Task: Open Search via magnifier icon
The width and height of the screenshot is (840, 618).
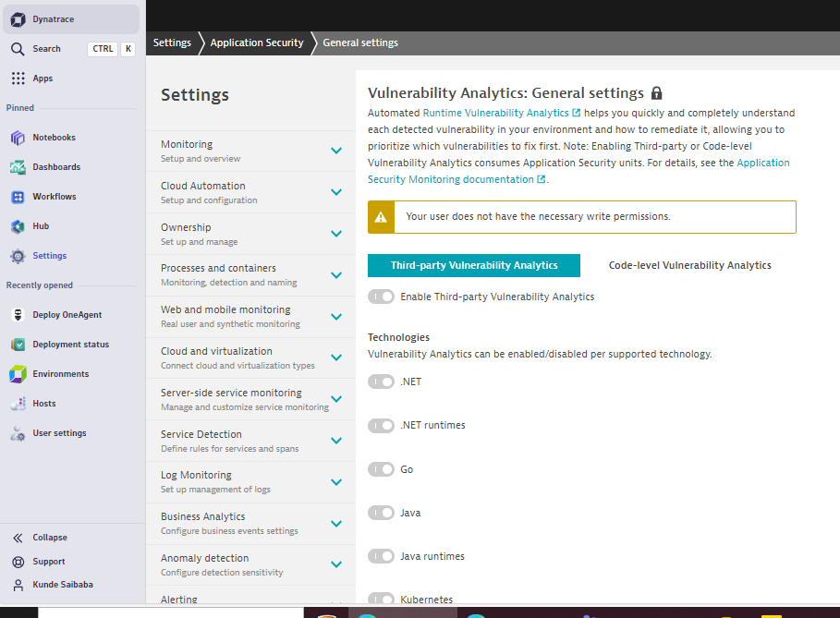Action: (18, 49)
